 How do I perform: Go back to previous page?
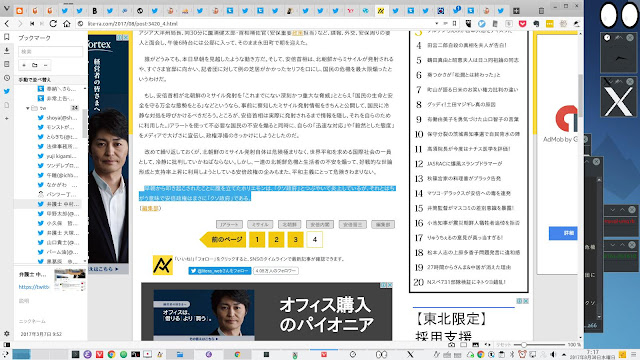(7, 24)
